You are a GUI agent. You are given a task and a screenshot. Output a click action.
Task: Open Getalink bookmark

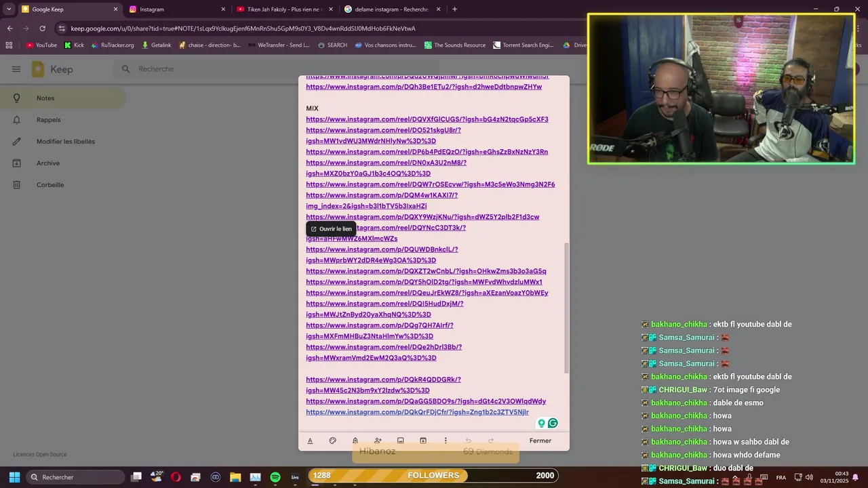pyautogui.click(x=156, y=45)
